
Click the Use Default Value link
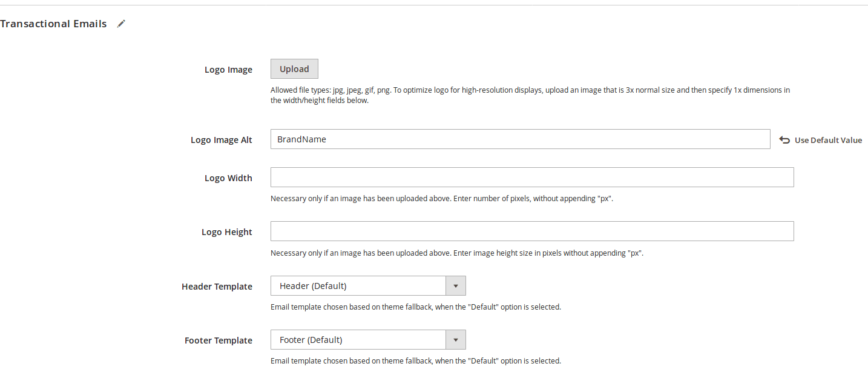tap(828, 140)
